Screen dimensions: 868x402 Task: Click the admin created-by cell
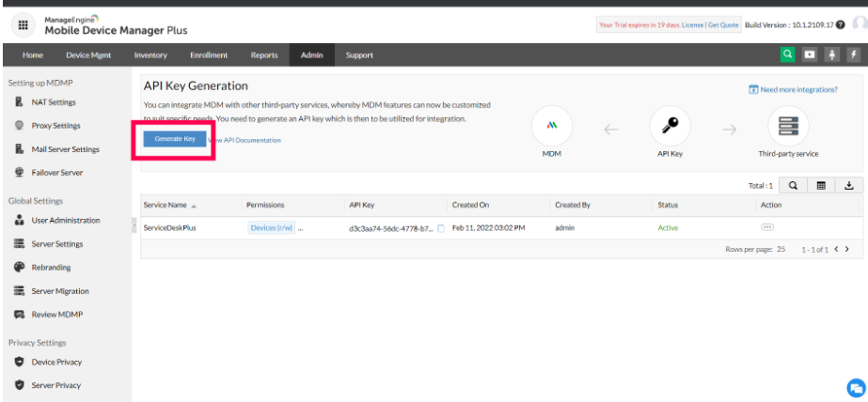pyautogui.click(x=564, y=228)
